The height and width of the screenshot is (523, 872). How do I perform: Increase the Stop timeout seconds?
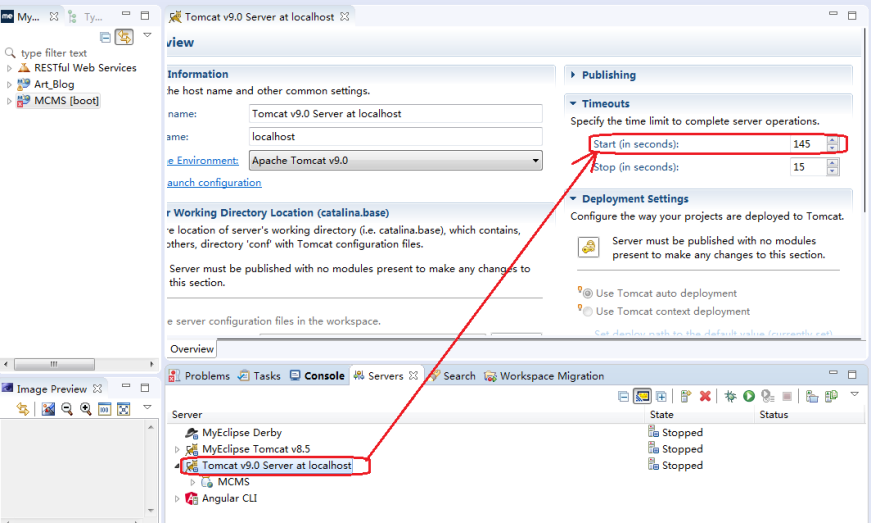tap(832, 163)
